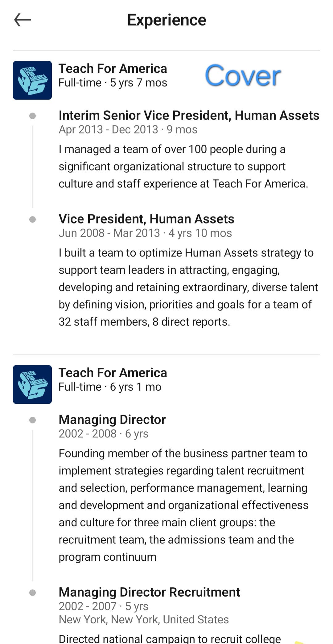Open Interim Senior Vice President, Human Assets role

click(x=189, y=115)
